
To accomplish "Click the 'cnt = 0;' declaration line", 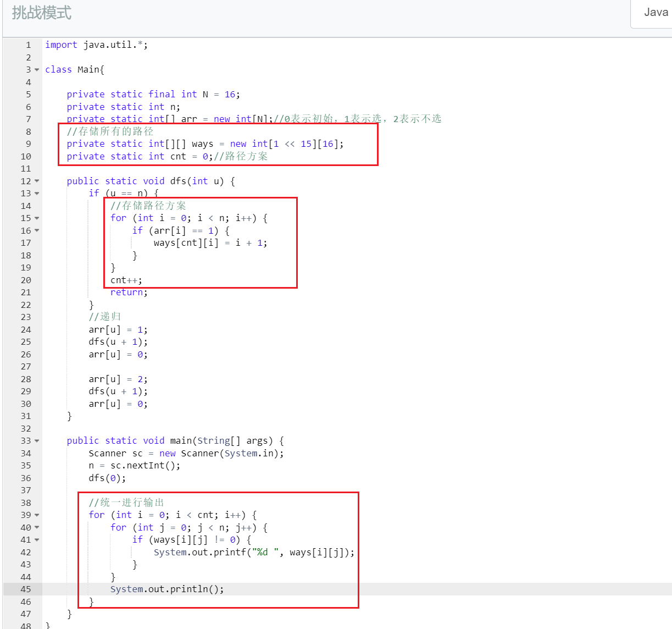I will (167, 156).
